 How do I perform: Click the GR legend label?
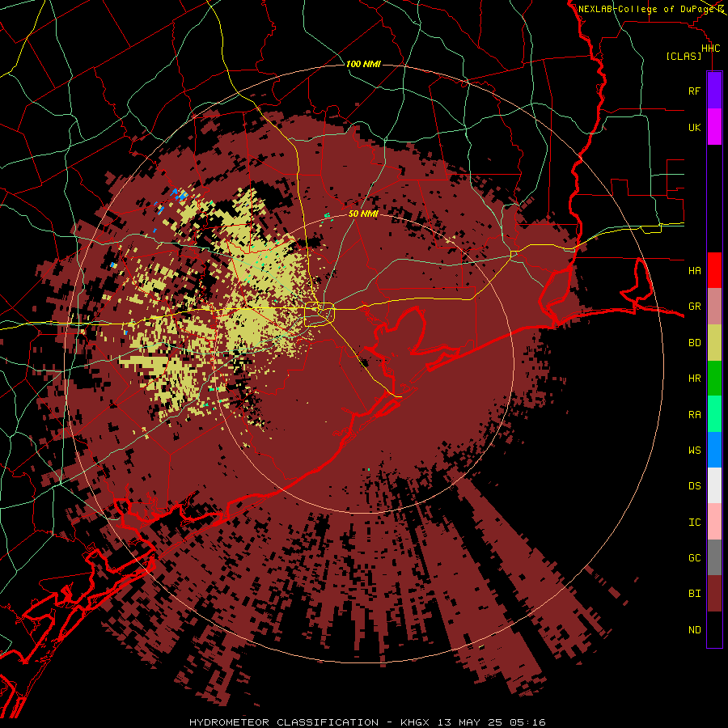pos(694,307)
